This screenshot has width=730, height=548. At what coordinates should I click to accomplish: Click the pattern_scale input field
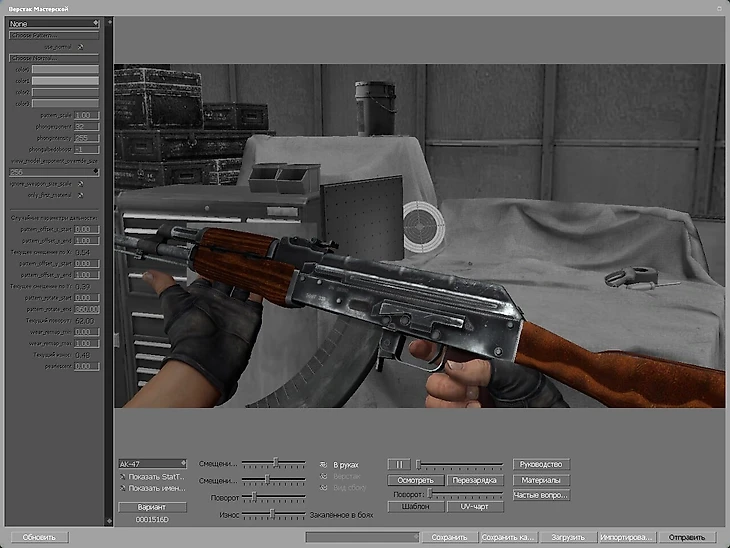(x=87, y=116)
